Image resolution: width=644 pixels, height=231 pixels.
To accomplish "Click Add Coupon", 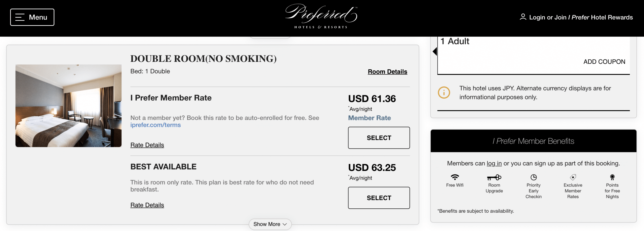I will point(604,62).
